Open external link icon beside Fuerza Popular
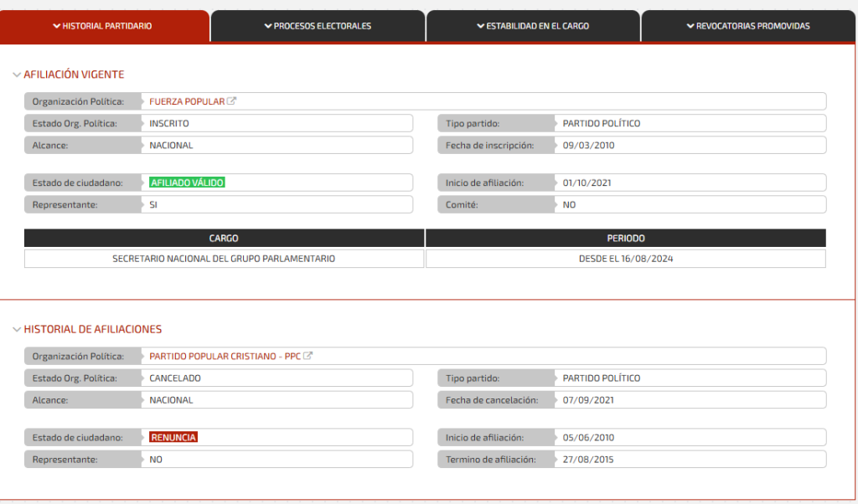 [x=232, y=101]
